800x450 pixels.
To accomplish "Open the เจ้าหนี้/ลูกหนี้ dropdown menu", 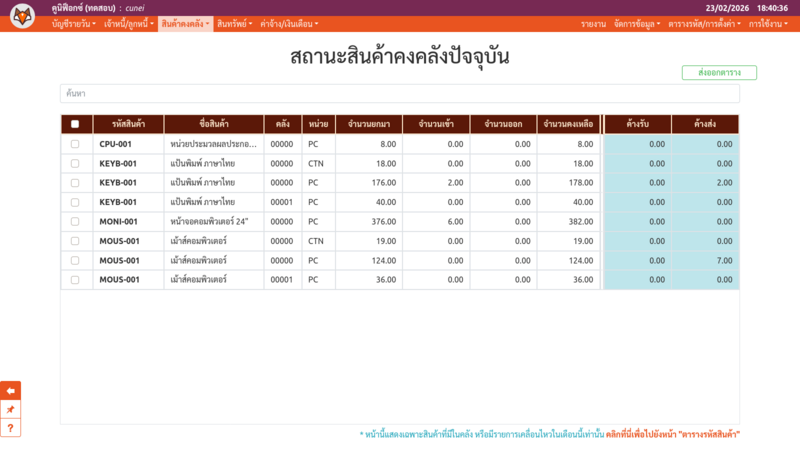I will click(129, 24).
